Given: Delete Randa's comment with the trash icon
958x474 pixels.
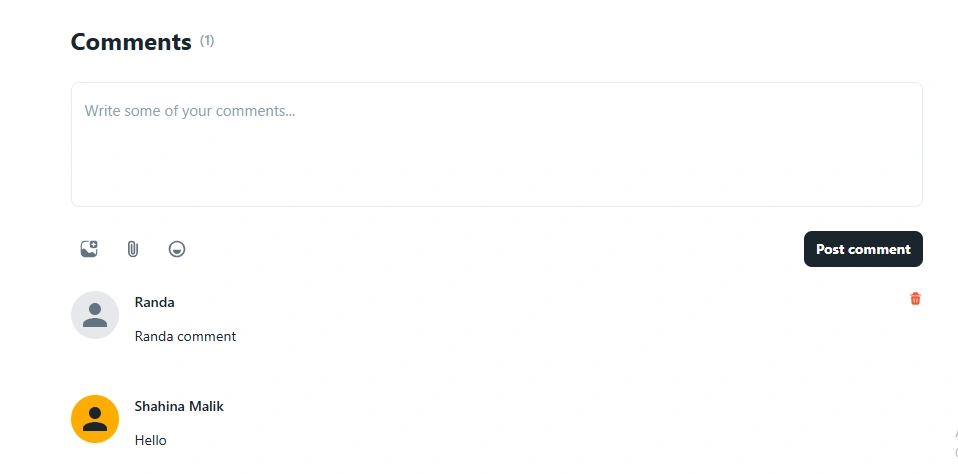Looking at the screenshot, I should 915,299.
